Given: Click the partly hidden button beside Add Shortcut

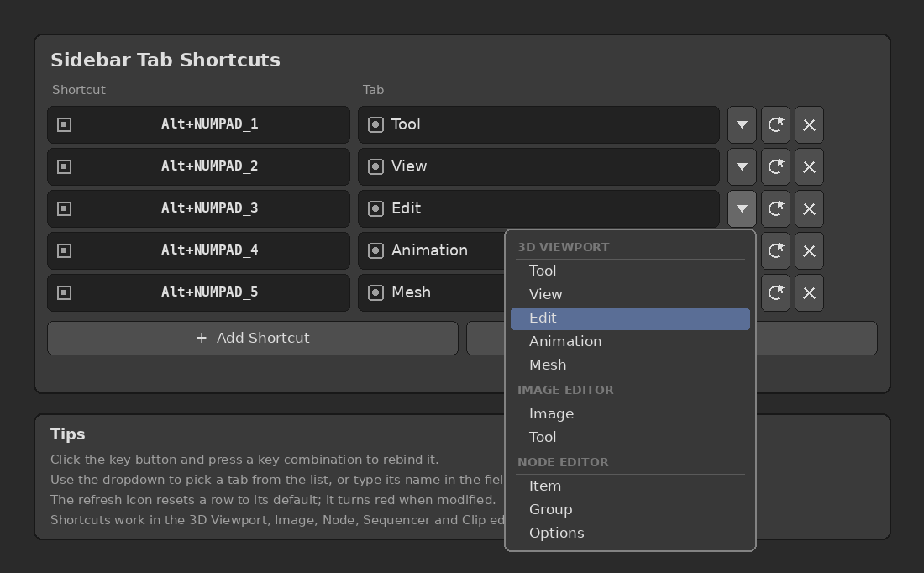Looking at the screenshot, I should coord(816,339).
